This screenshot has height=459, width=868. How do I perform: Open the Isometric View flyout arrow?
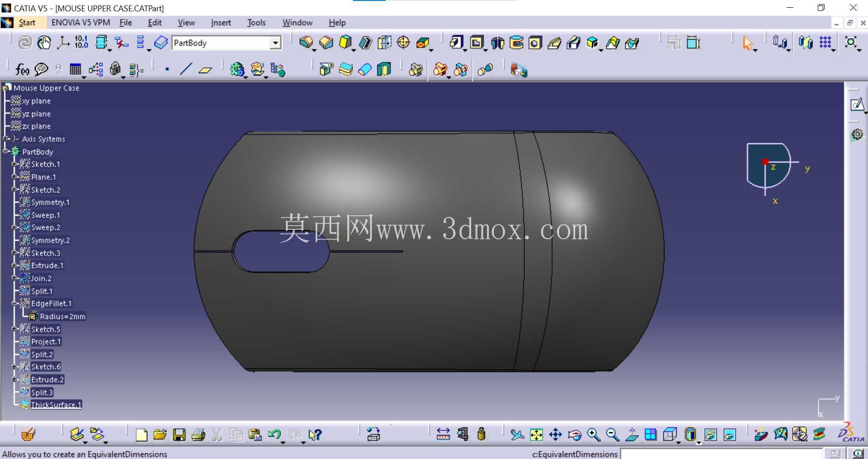point(678,442)
